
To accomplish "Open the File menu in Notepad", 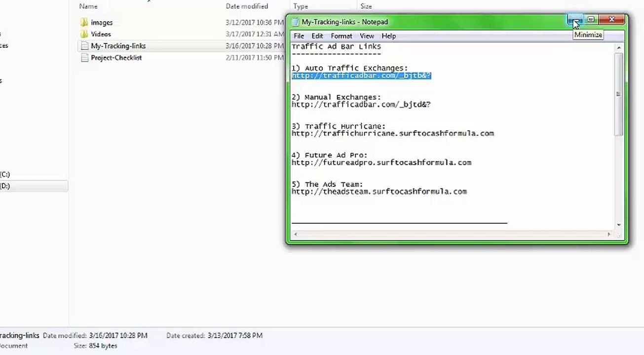I will pos(299,36).
